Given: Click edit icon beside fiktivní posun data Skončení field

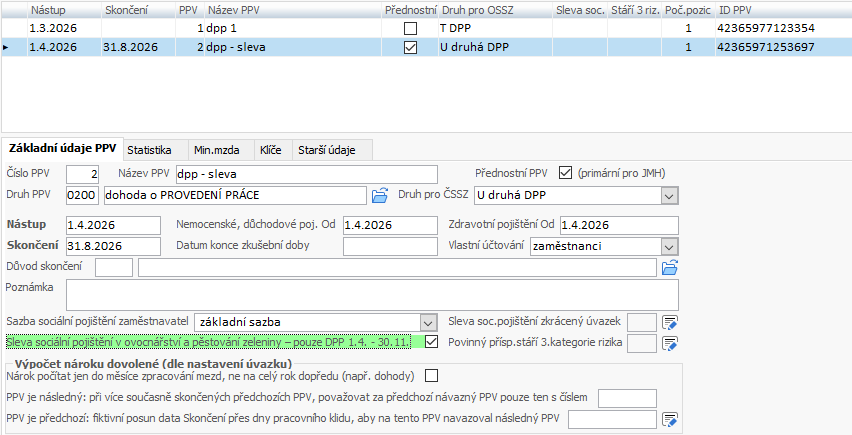Looking at the screenshot, I should point(670,419).
